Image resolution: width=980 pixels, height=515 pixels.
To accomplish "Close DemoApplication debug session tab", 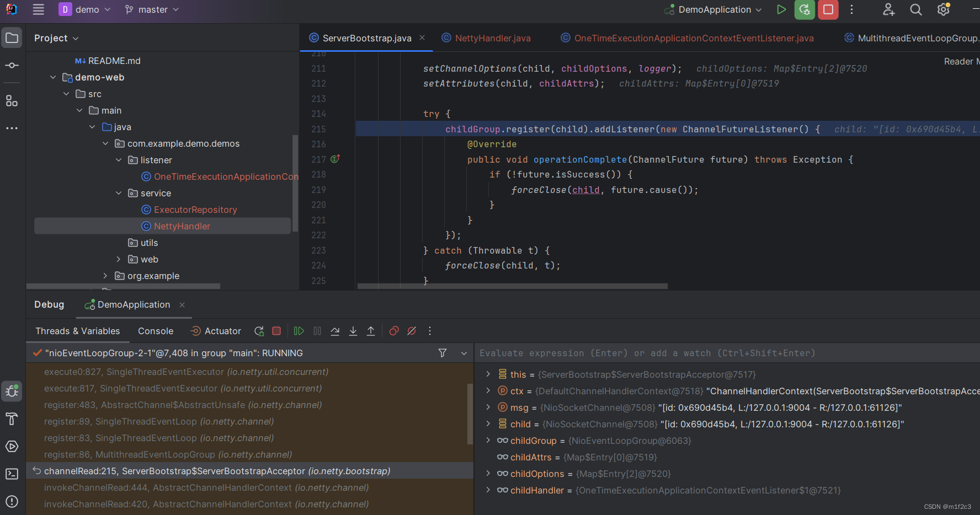I will point(182,305).
